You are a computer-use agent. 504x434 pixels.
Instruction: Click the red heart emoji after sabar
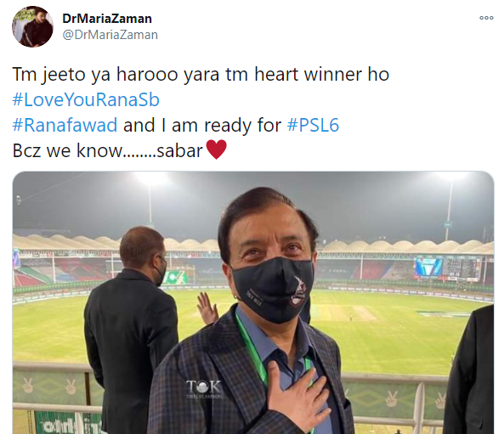[x=217, y=149]
